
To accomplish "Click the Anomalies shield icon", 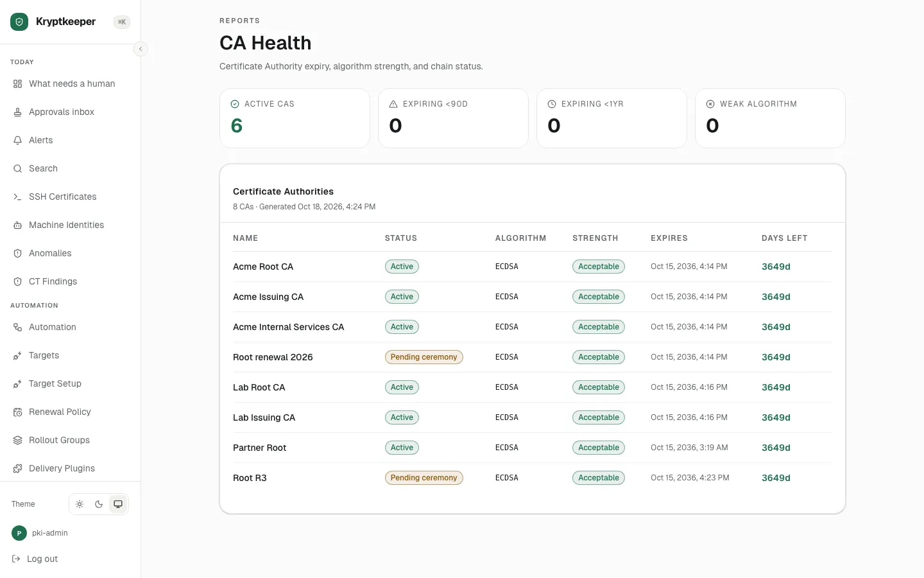I will [x=18, y=254].
